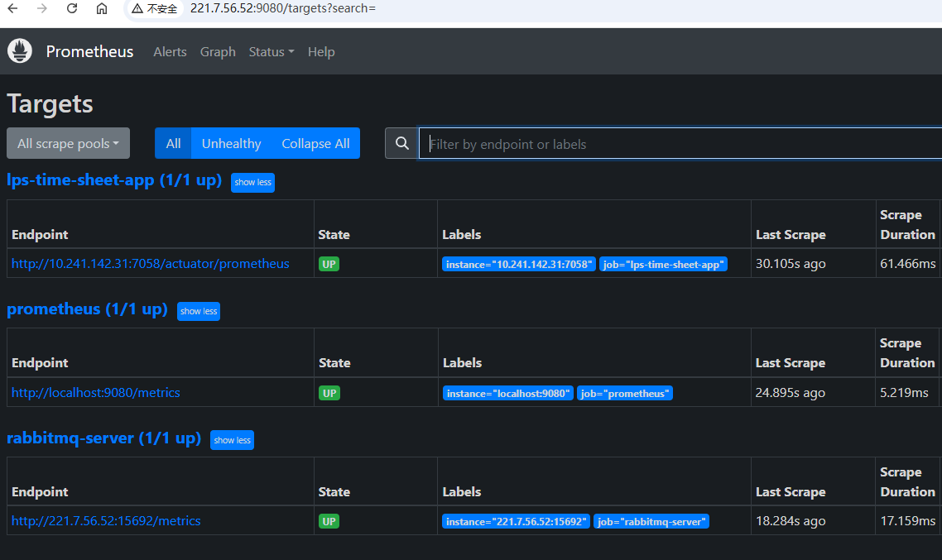Image resolution: width=942 pixels, height=560 pixels.
Task: Click the magnifier search icon
Action: point(402,143)
